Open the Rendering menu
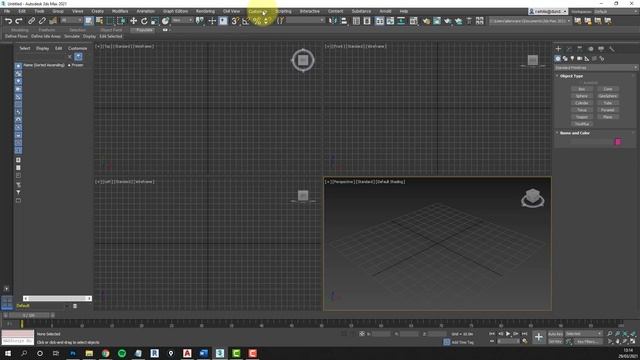The width and height of the screenshot is (640, 360). coord(205,11)
